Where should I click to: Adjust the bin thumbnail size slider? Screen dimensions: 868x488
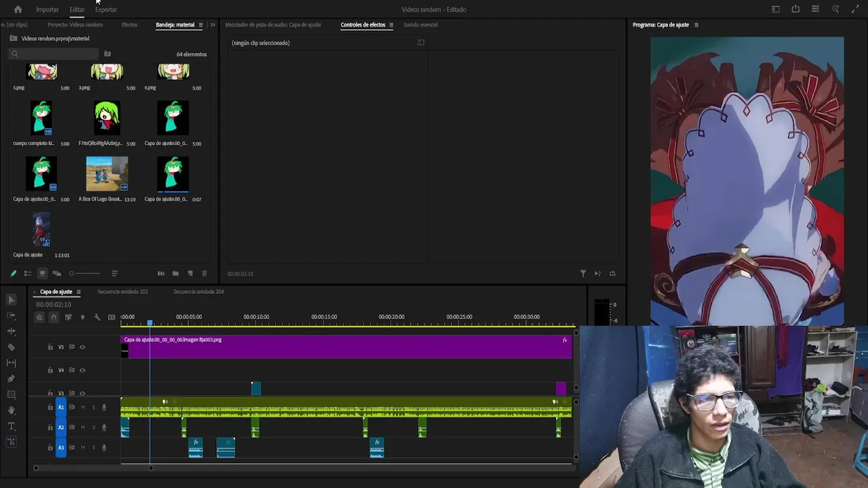84,273
